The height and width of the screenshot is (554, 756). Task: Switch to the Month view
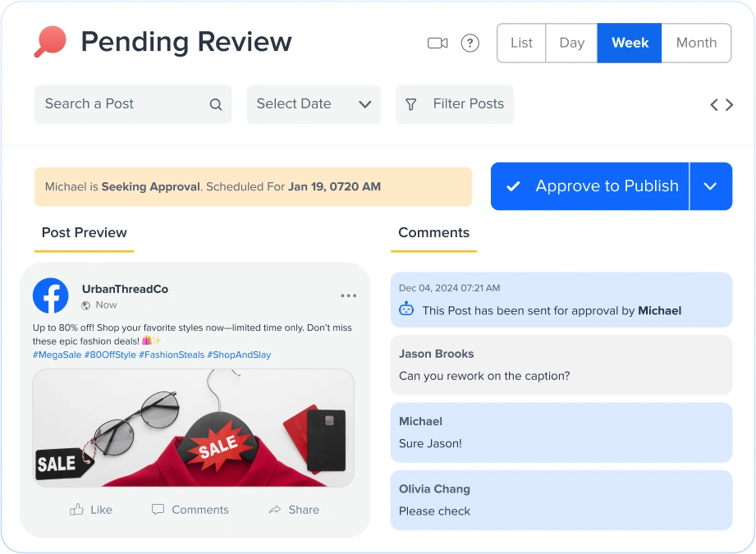coord(695,43)
